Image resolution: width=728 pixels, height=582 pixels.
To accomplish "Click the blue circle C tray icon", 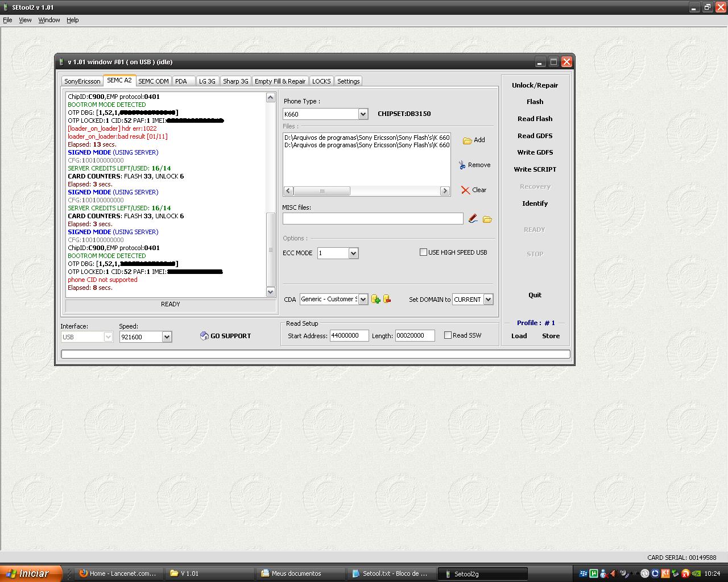I will 655,573.
